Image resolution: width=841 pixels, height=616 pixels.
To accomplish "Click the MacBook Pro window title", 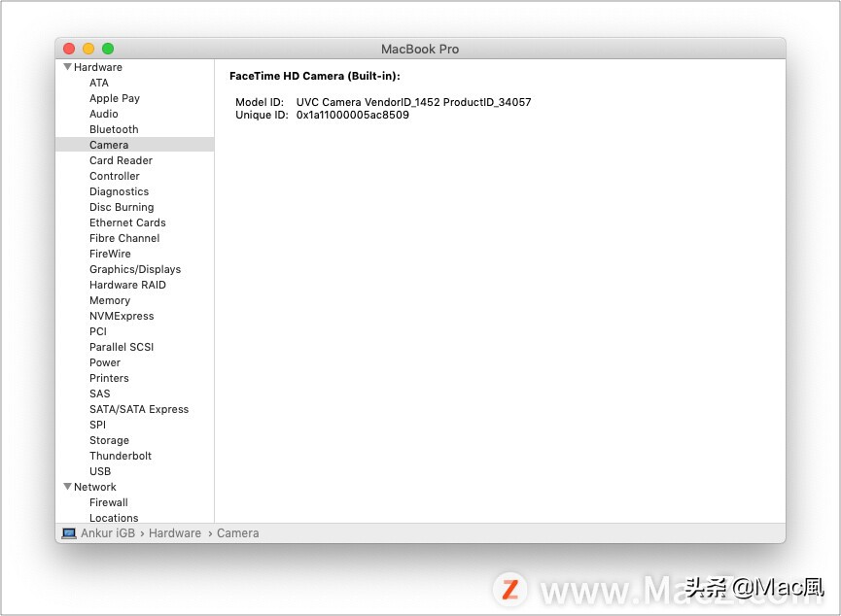I will 420,49.
